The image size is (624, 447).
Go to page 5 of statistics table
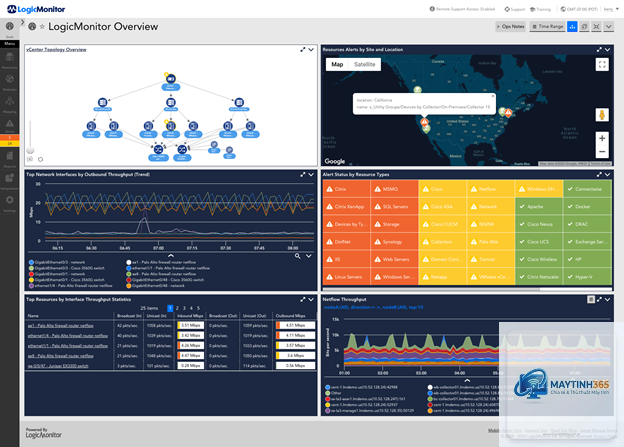coord(198,308)
